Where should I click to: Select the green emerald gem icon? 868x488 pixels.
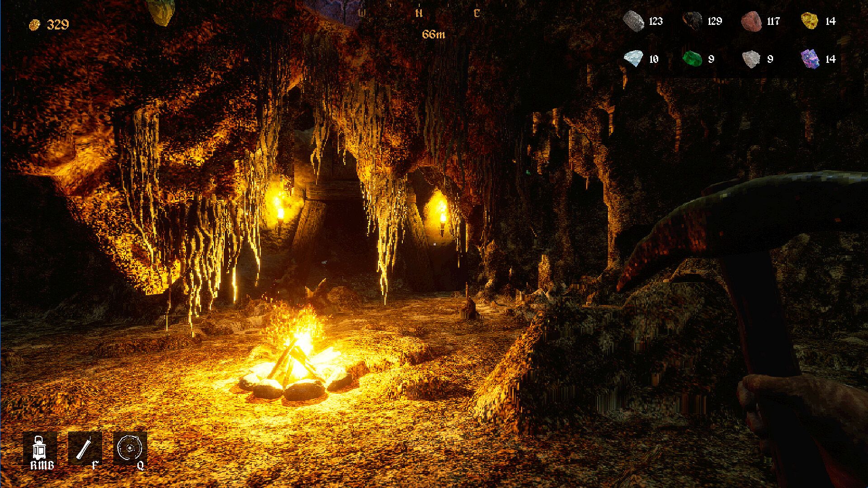pos(692,59)
